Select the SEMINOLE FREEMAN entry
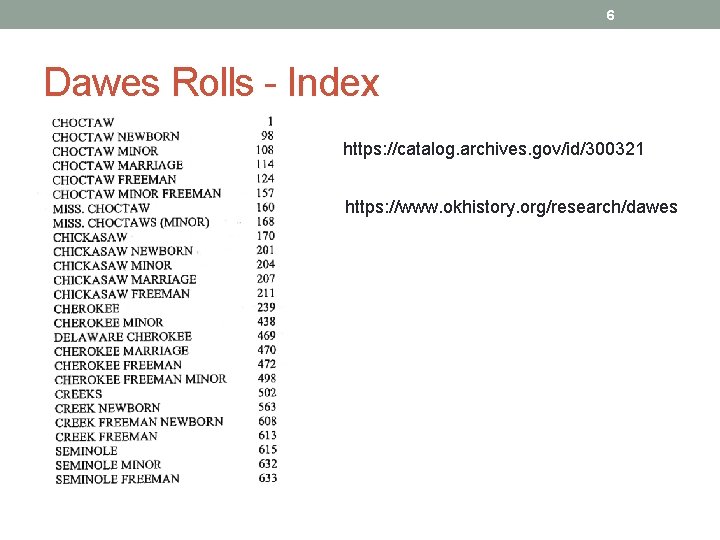720x540 pixels. (118, 479)
